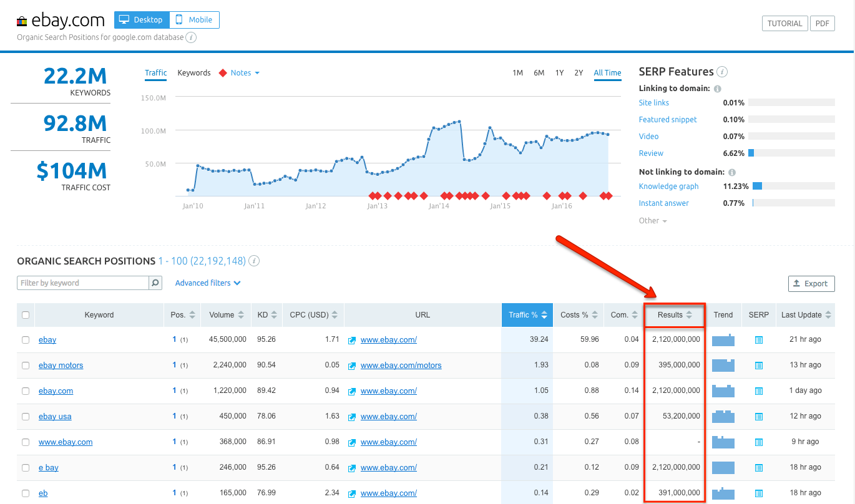
Task: Expand the Advanced filters dropdown
Action: (x=208, y=283)
